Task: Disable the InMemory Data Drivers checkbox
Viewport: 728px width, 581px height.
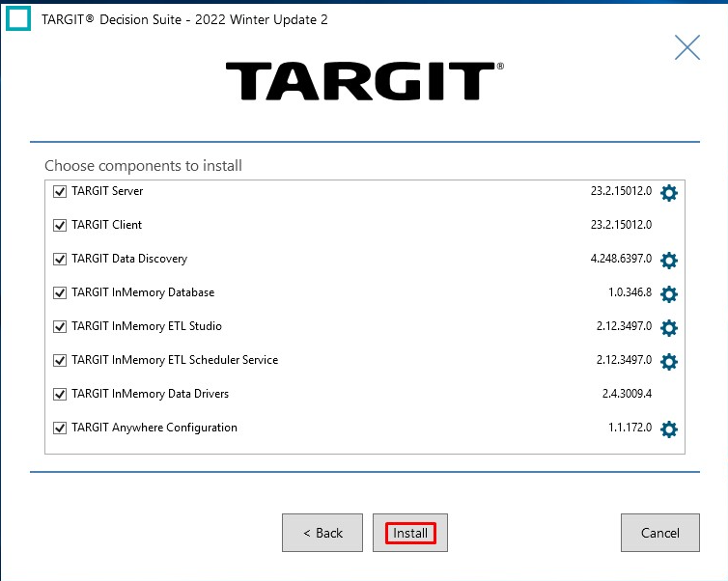Action: 60,394
